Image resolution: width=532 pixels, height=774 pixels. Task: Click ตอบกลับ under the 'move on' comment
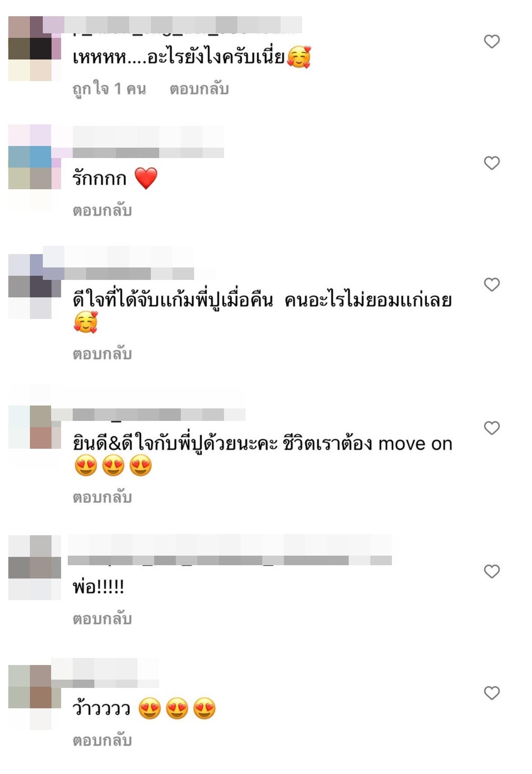point(102,497)
